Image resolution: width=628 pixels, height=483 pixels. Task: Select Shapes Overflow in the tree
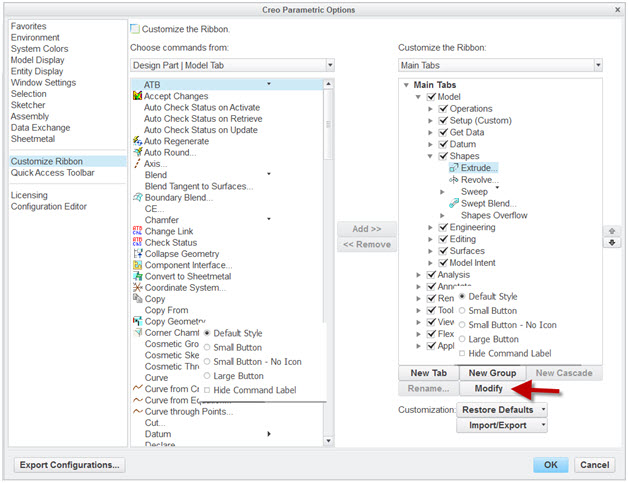[x=494, y=215]
